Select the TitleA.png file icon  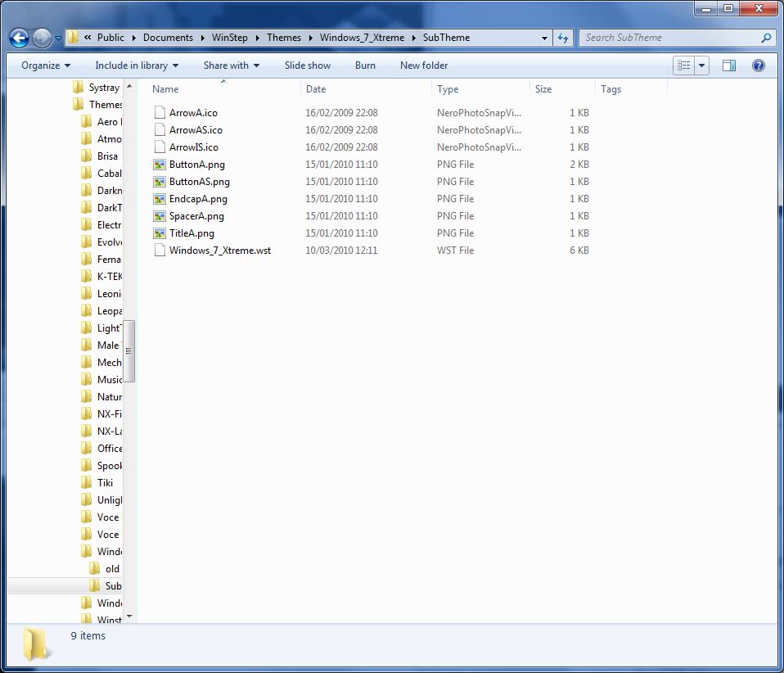click(160, 233)
